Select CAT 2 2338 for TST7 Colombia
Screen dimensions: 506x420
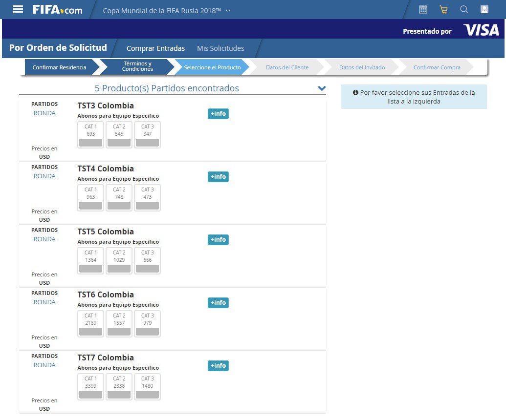[119, 387]
